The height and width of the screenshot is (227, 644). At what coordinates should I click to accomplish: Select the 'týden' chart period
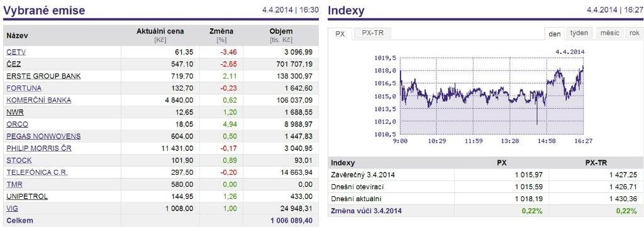tap(579, 33)
